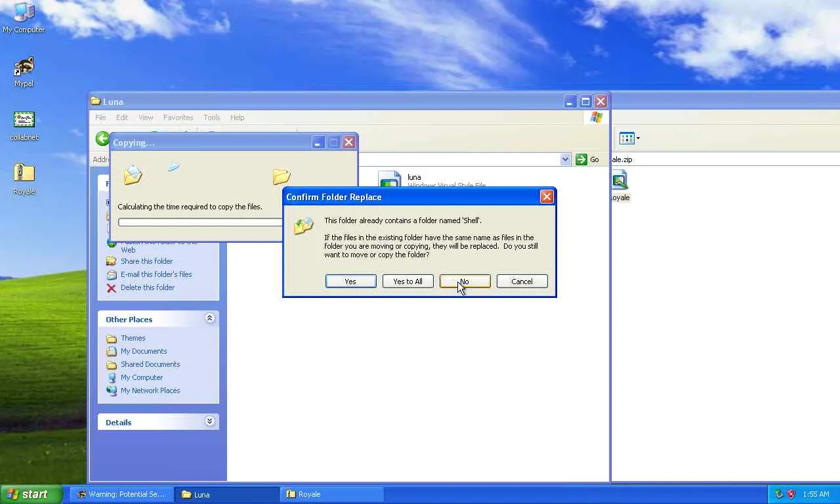
Task: Select the Royale zip folder on desktop
Action: click(x=24, y=179)
